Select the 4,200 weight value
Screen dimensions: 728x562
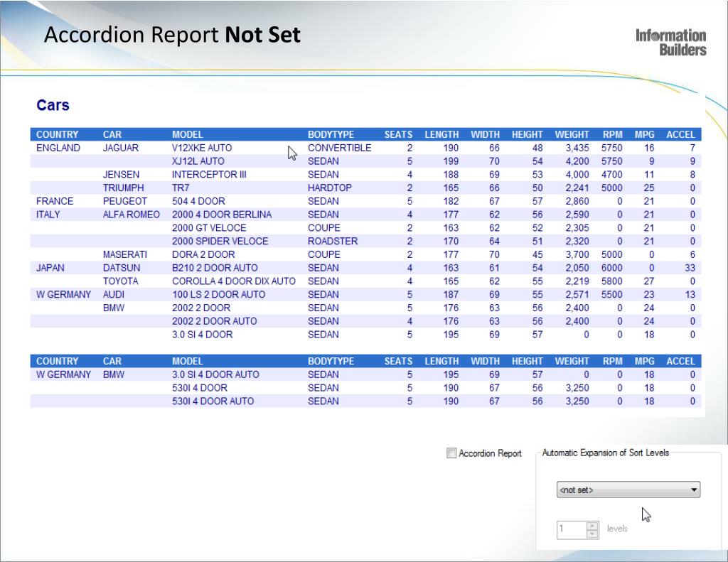[577, 161]
